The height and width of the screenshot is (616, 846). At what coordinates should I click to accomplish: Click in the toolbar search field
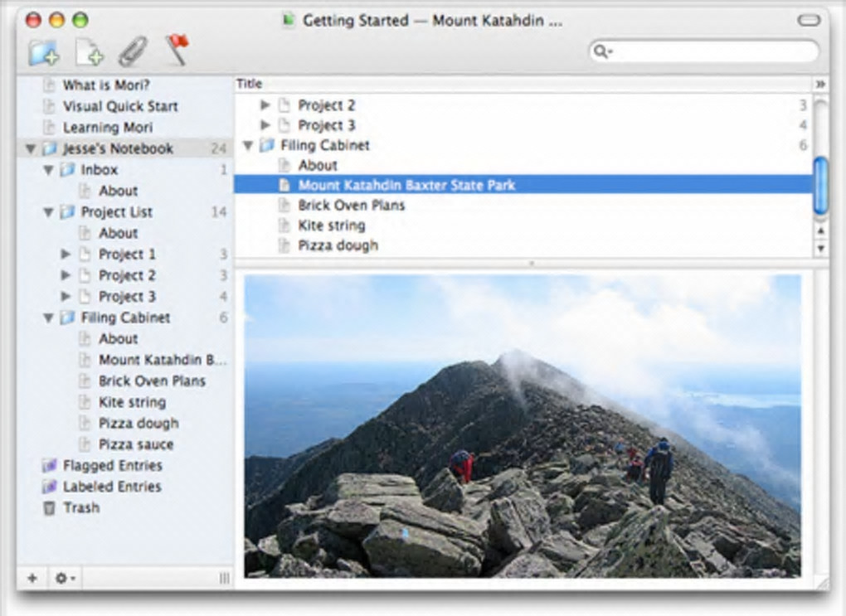pyautogui.click(x=704, y=51)
